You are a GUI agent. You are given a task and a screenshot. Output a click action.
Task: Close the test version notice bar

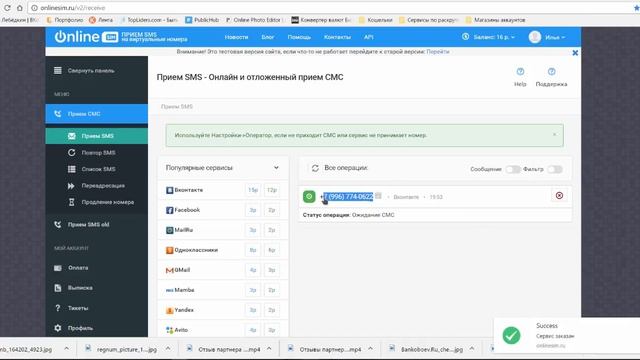(x=575, y=53)
